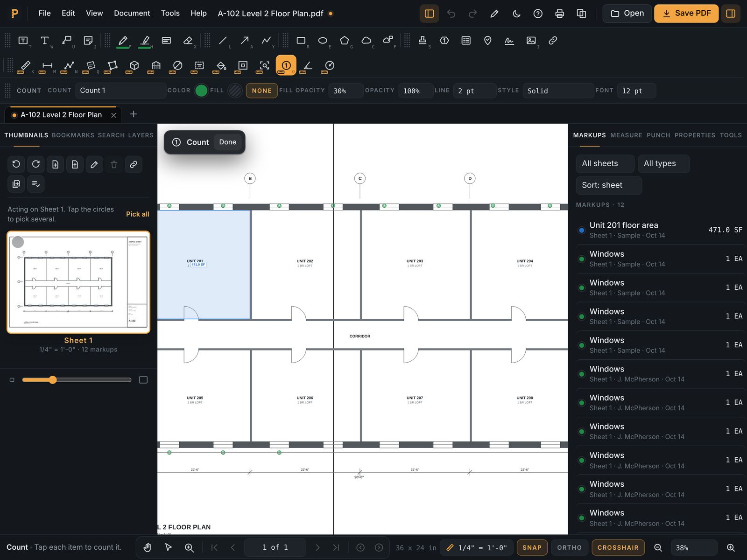Select the Insert Image tool

[x=531, y=41]
